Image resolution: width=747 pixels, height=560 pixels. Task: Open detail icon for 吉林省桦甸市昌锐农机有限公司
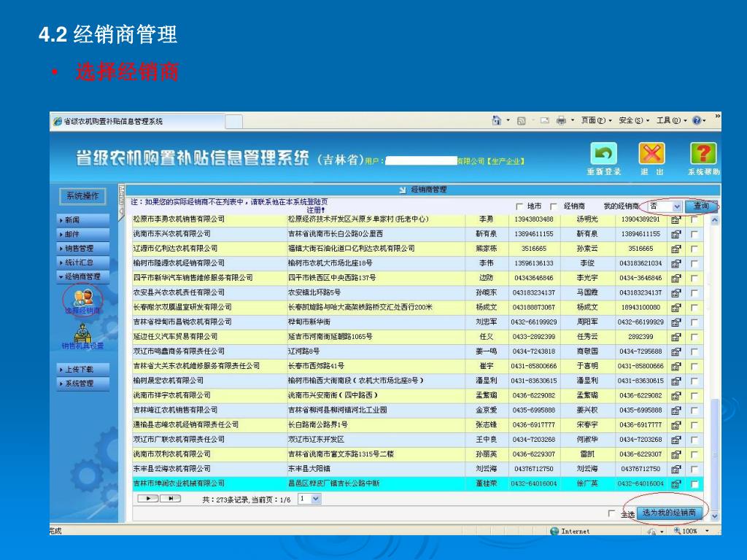click(676, 323)
